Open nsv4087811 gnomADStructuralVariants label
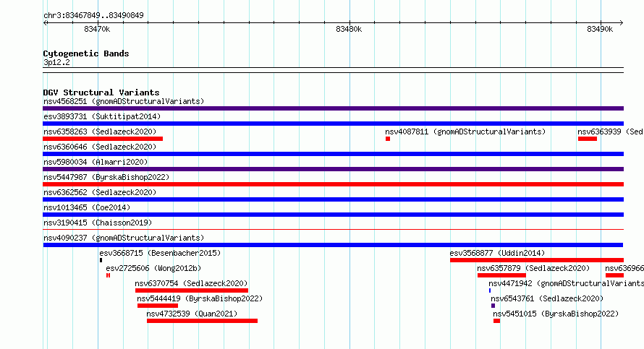 465,132
